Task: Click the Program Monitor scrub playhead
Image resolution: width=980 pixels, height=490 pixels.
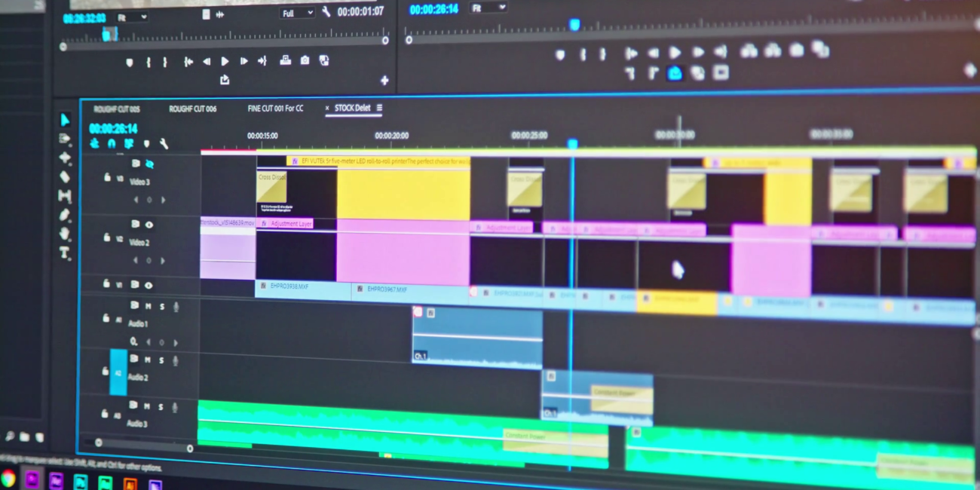Action: coord(574,25)
